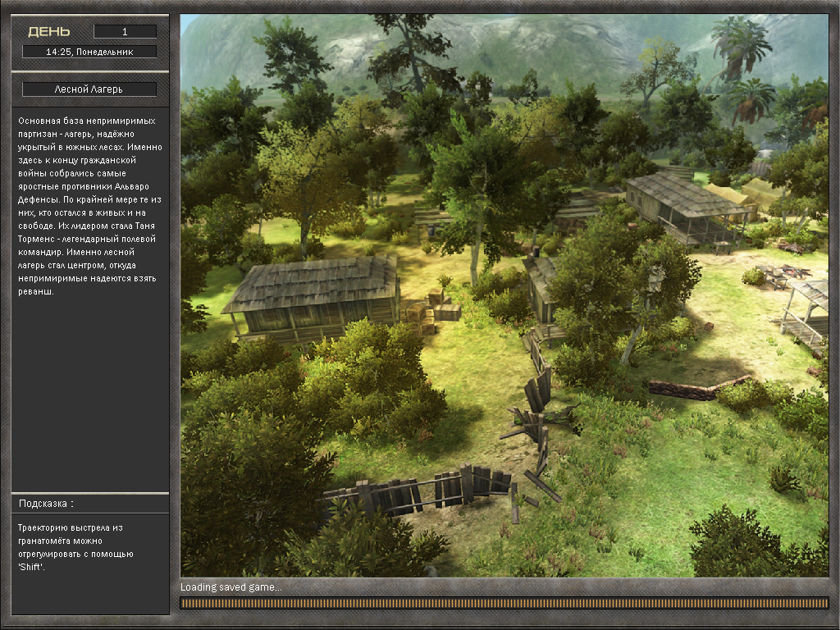Click the 'Loading saved game...' status text

tap(231, 587)
